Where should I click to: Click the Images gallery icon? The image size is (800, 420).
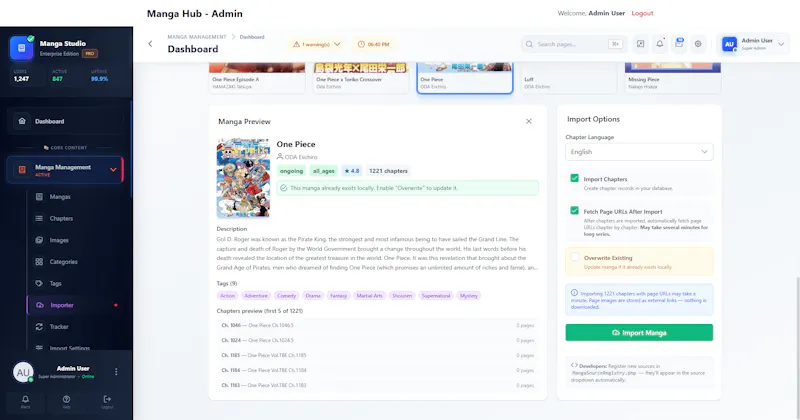point(39,240)
